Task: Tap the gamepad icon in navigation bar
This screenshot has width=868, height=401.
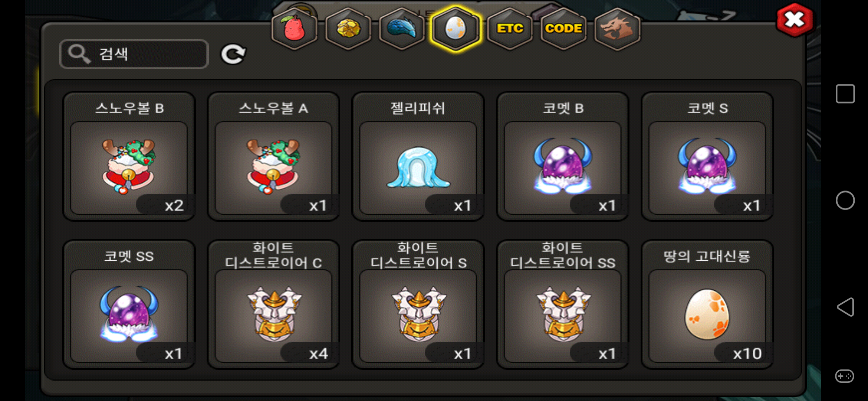Action: point(845,376)
